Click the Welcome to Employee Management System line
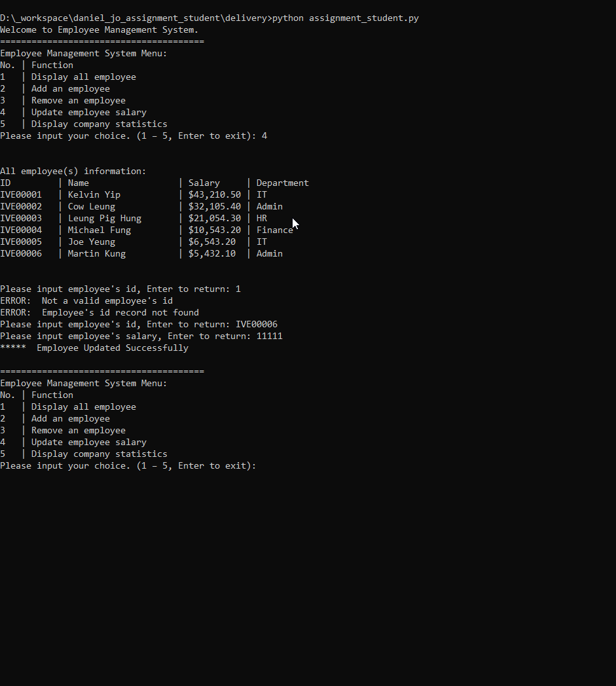 point(99,29)
